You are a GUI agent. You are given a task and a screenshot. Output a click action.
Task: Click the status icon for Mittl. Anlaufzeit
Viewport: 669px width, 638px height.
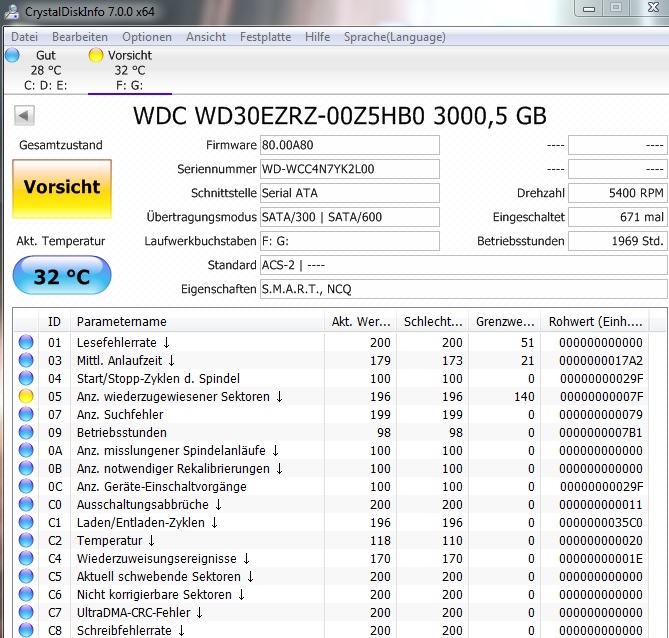26,360
